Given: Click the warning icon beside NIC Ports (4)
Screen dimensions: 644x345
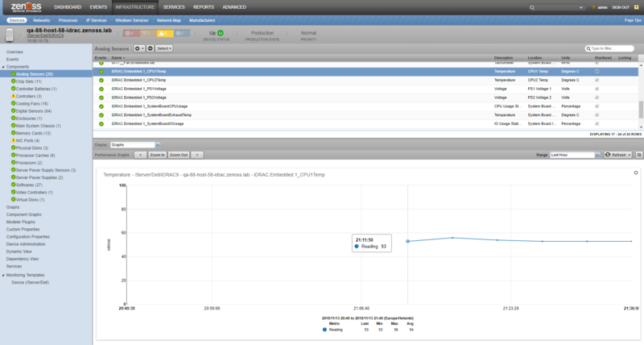Looking at the screenshot, I should click(13, 140).
